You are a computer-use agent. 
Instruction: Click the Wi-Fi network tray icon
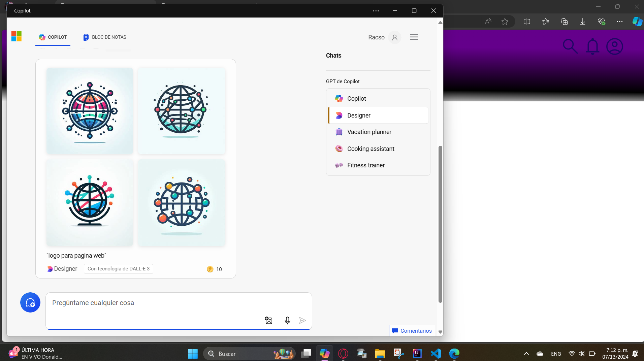coord(572,354)
